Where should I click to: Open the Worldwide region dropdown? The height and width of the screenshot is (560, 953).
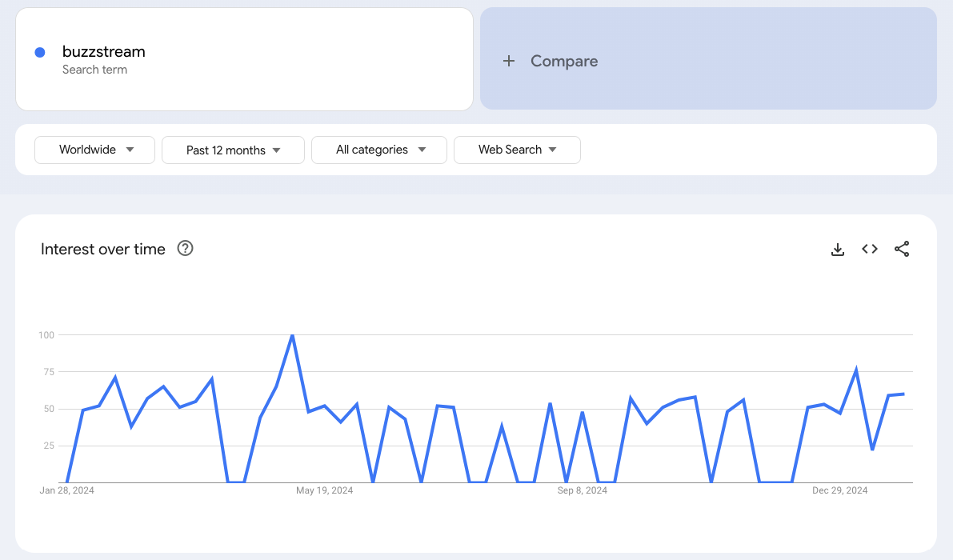[94, 150]
